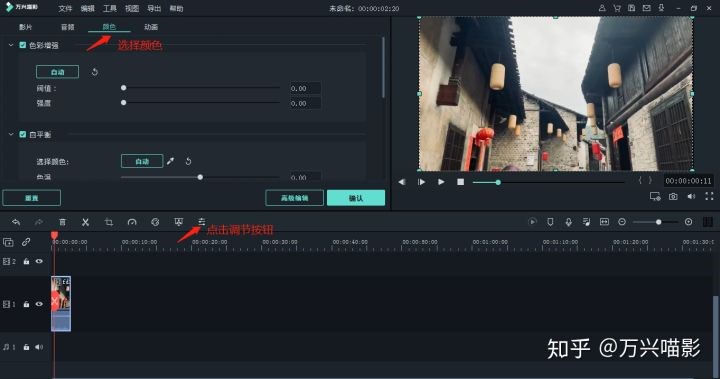Pick white balance color with eyedropper
The image size is (720, 379).
coord(170,161)
